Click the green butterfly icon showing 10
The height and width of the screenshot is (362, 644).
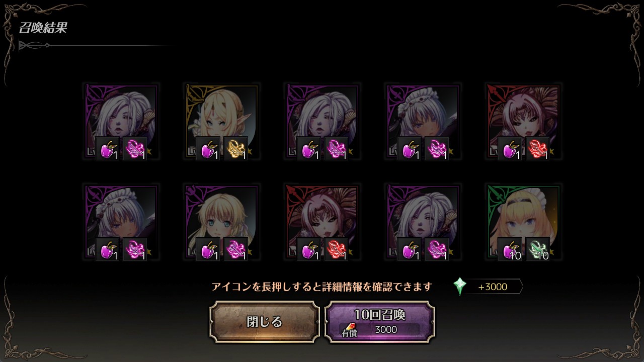point(537,249)
